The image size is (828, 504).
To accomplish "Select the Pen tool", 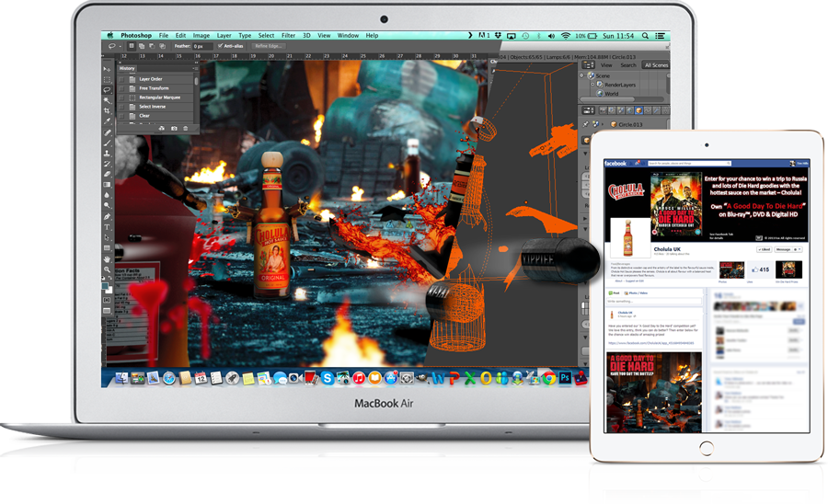I will (x=108, y=217).
